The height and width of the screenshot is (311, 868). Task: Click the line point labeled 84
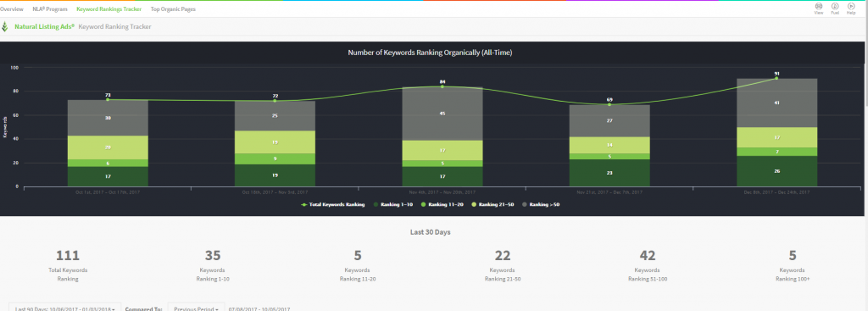point(442,86)
